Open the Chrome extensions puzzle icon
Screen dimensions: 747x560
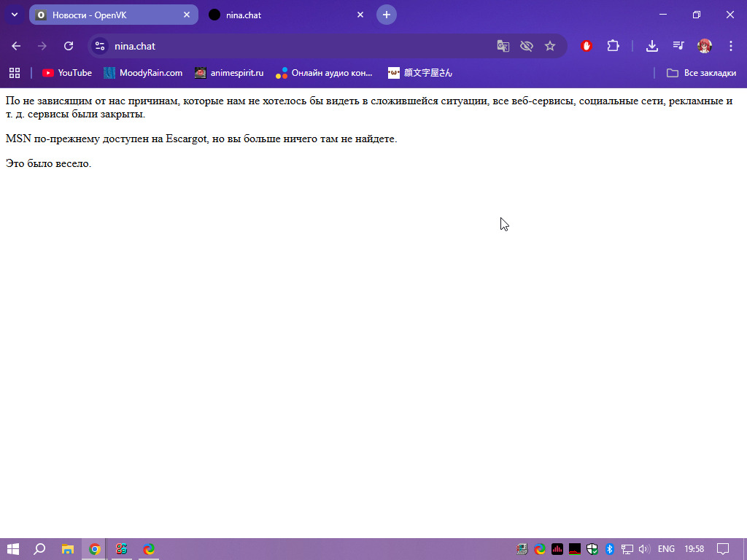(x=613, y=46)
